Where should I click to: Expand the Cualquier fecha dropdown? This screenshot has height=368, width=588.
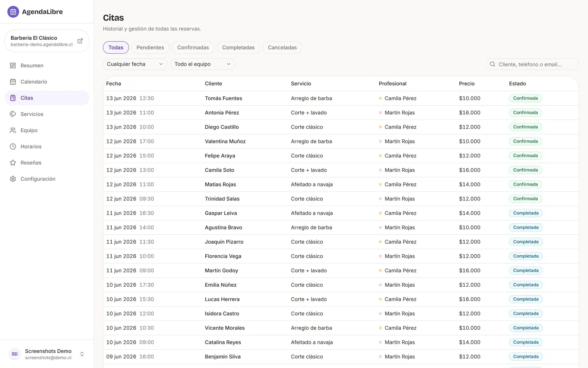click(x=135, y=64)
